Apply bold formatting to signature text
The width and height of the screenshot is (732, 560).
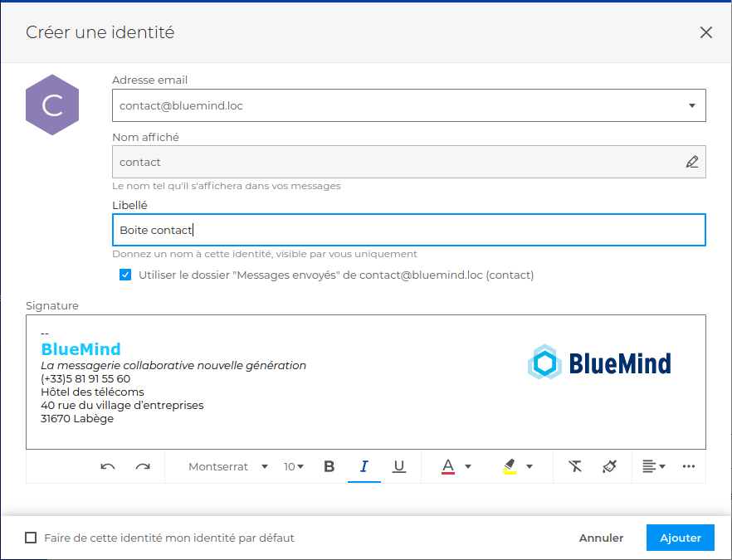[329, 466]
